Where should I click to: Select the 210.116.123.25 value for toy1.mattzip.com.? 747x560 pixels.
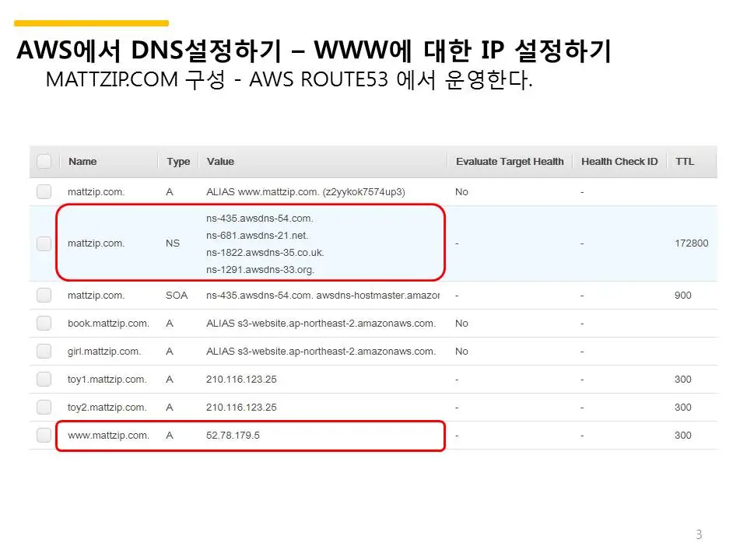pos(241,380)
